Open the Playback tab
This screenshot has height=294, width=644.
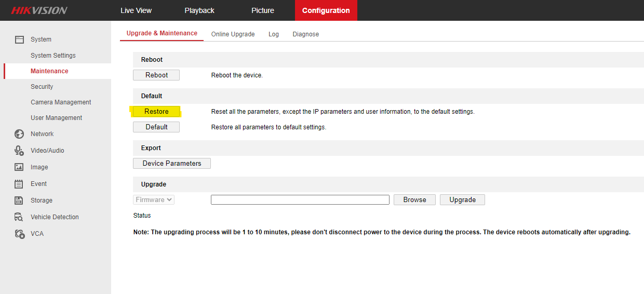[199, 10]
